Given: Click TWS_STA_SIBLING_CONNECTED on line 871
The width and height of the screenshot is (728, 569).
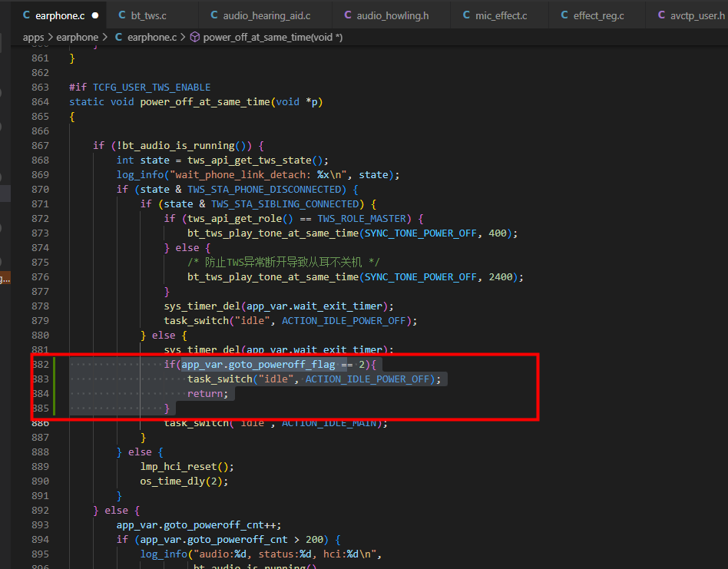Looking at the screenshot, I should pos(285,203).
